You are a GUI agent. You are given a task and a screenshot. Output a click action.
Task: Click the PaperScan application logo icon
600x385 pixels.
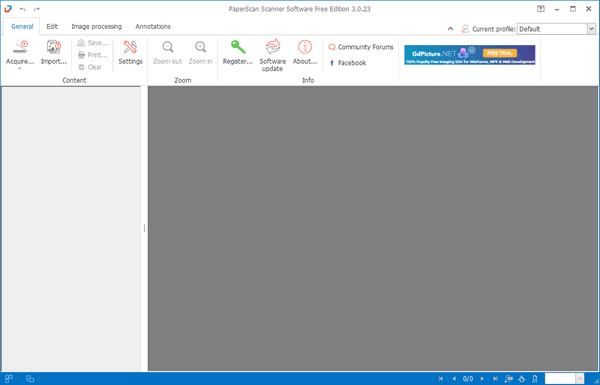[x=8, y=9]
